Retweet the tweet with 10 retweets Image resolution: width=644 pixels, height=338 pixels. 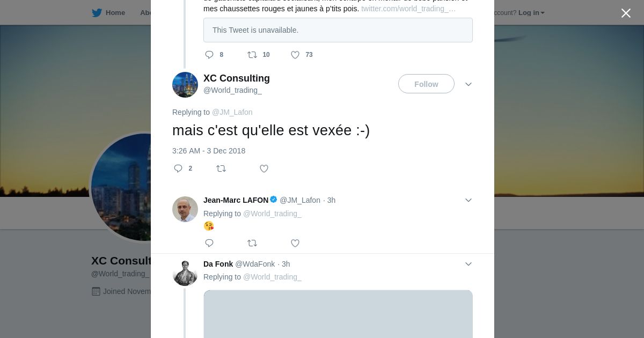(252, 55)
